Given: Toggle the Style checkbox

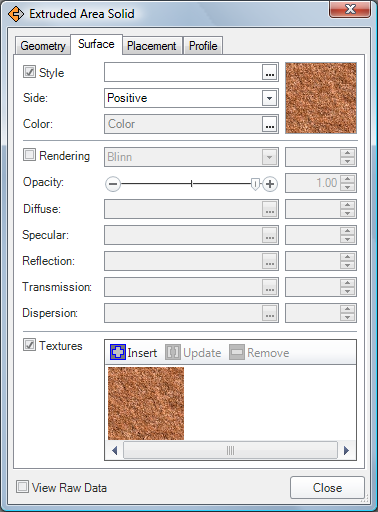Looking at the screenshot, I should tap(29, 72).
